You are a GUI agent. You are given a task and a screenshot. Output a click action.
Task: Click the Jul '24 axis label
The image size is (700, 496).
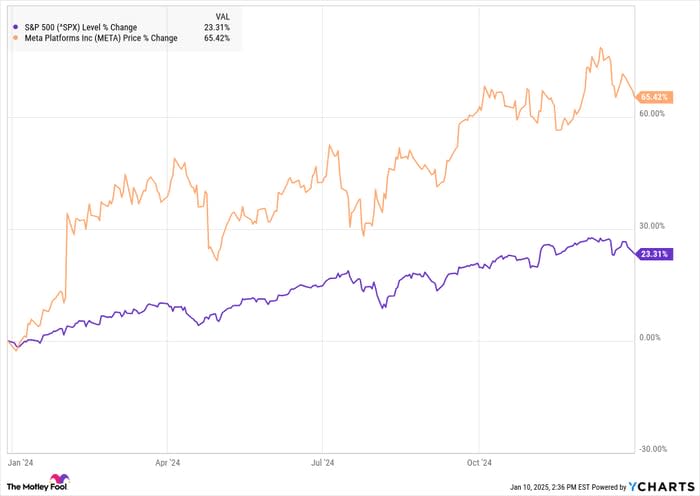tap(322, 463)
